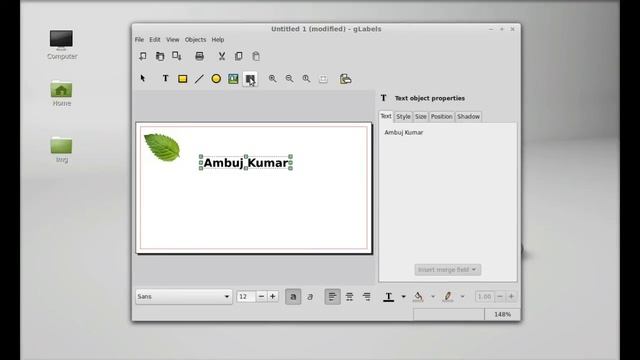The height and width of the screenshot is (360, 640).
Task: Select the green leaf image on label
Action: coord(162,147)
